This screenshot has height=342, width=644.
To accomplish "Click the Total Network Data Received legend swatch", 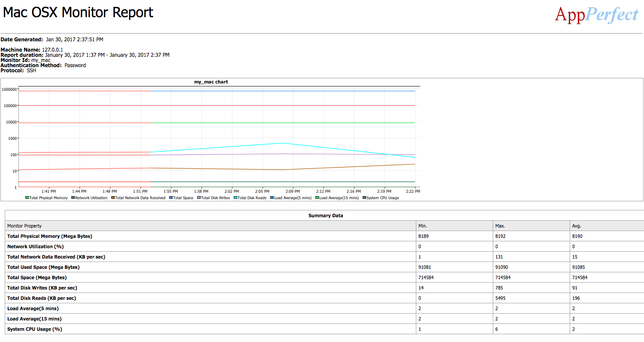I will 113,198.
